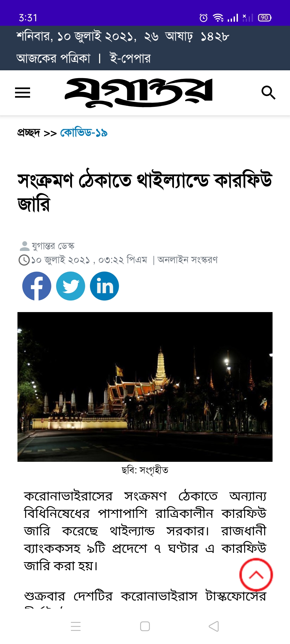Screen dimensions: 290x644
Task: Share article on LinkedIn
Action: [x=104, y=286]
